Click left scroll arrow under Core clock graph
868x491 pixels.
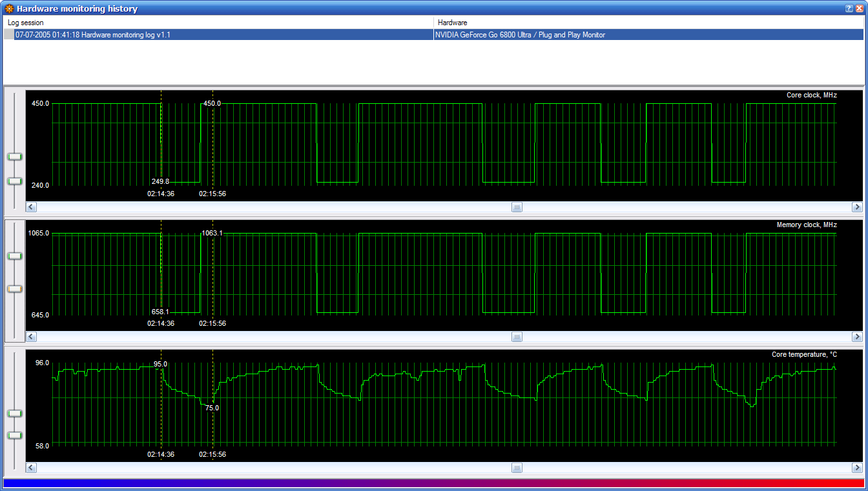pos(31,207)
